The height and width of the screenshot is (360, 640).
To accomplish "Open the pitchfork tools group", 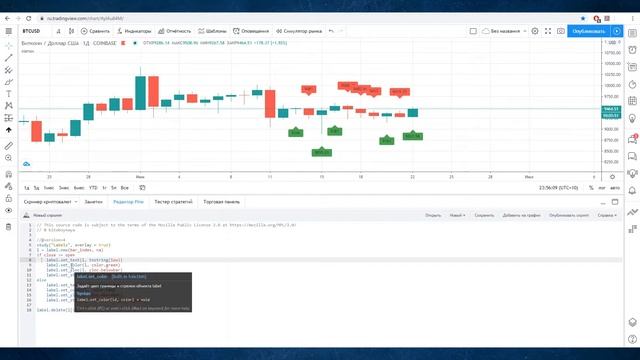I will (9, 70).
